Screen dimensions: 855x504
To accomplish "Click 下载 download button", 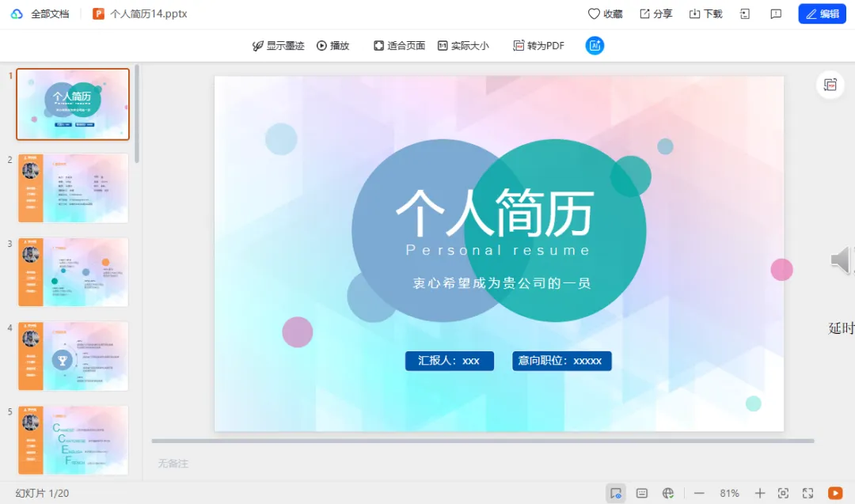I will (705, 13).
